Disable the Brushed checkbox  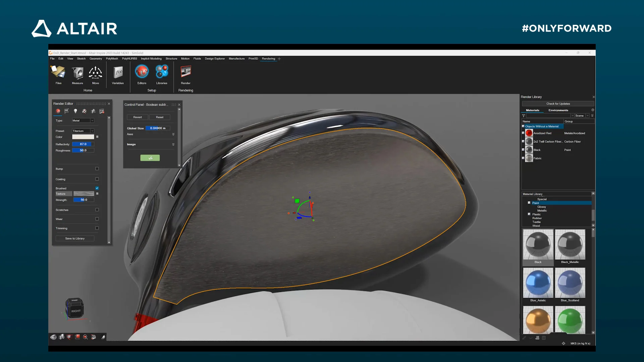tap(97, 188)
